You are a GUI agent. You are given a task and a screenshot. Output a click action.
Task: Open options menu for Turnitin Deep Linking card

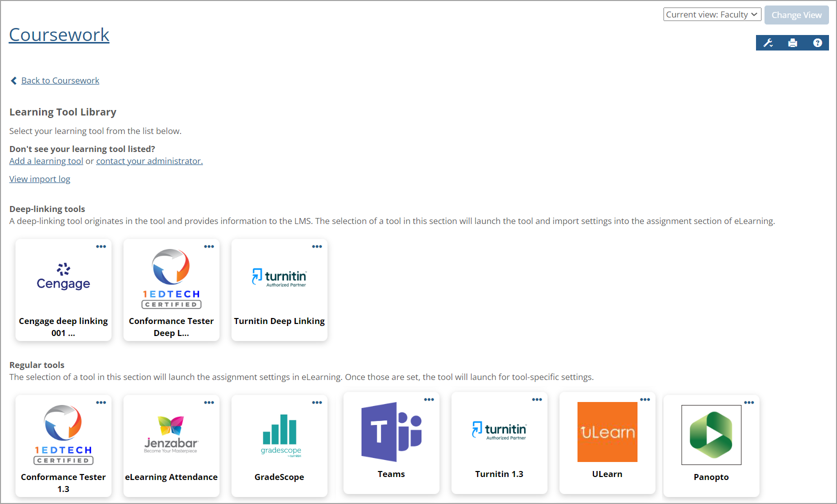[x=317, y=246]
